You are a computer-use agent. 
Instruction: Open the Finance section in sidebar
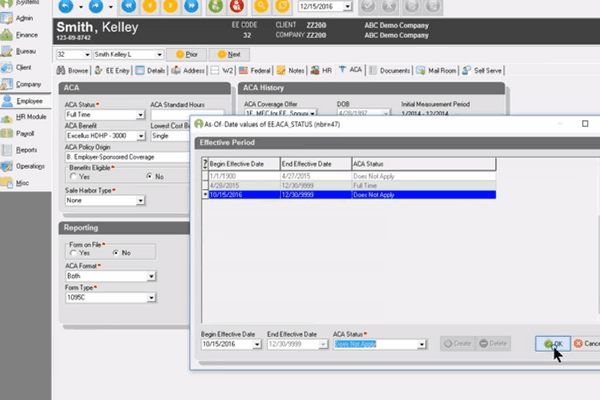(25, 35)
